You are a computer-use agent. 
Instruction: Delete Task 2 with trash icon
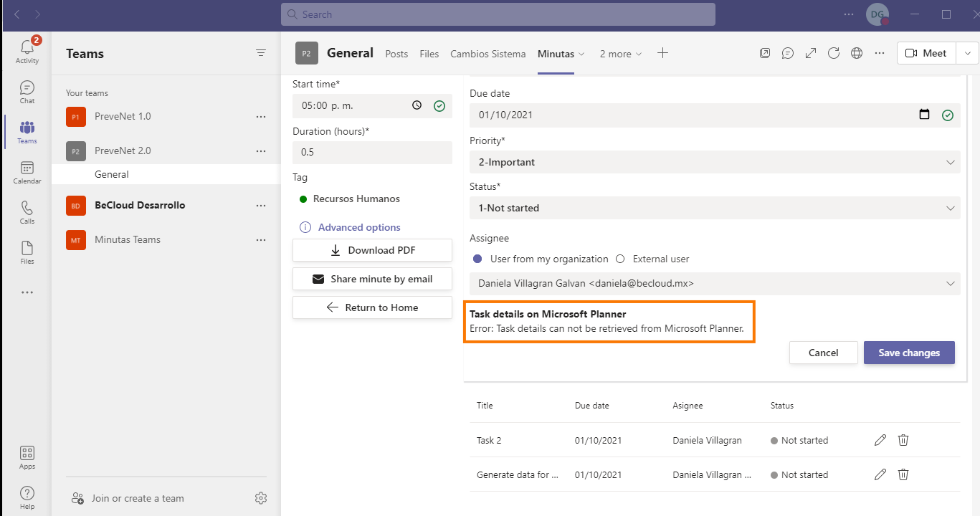point(903,440)
